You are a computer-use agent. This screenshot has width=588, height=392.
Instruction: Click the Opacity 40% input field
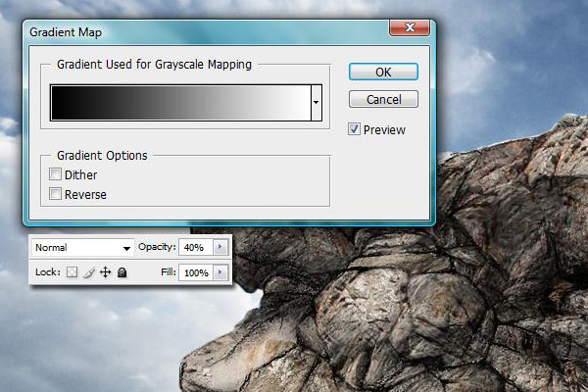coord(196,247)
